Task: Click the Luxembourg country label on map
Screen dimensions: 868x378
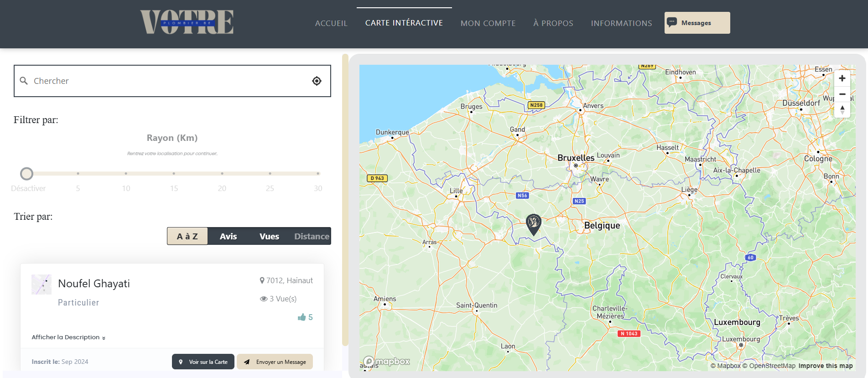Action: tap(737, 322)
